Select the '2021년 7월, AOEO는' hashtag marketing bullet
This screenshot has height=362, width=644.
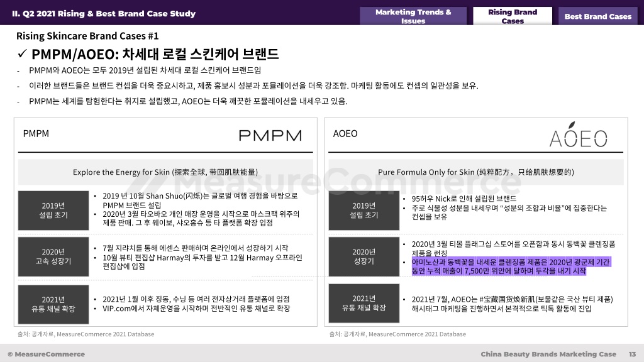[x=512, y=304]
